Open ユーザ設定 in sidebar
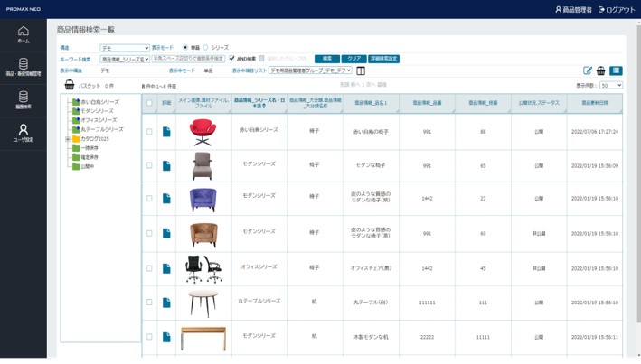Screen dimensions: 641x364 pos(23,134)
